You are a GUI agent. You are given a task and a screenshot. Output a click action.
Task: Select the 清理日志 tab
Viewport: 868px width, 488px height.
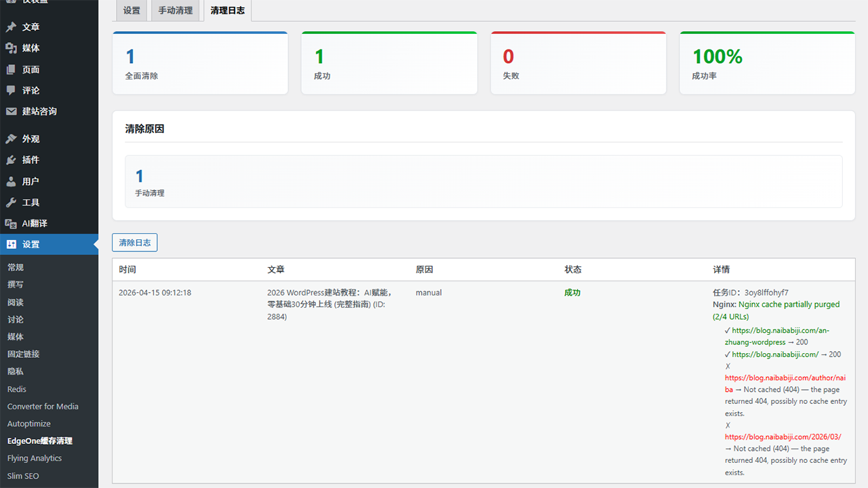227,11
